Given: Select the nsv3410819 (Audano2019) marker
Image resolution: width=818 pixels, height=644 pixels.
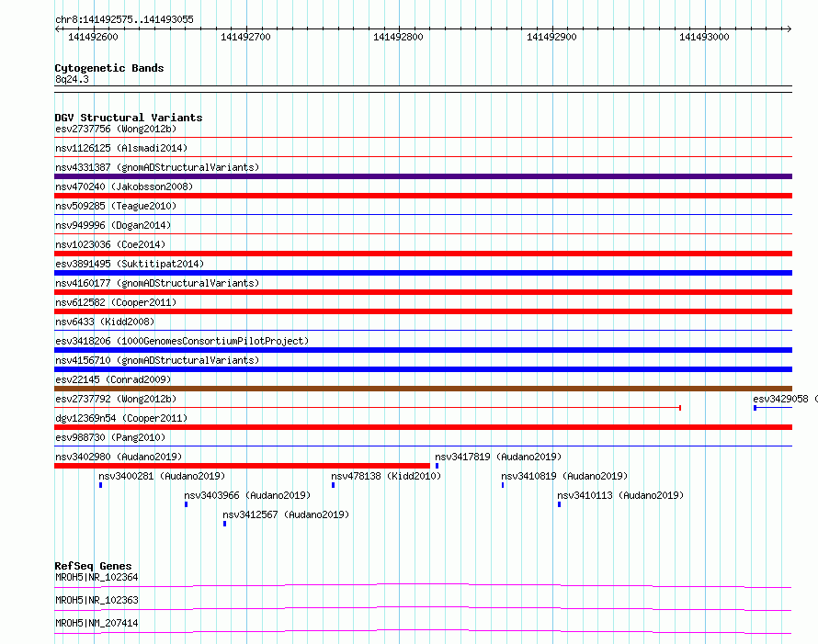Looking at the screenshot, I should click(503, 485).
